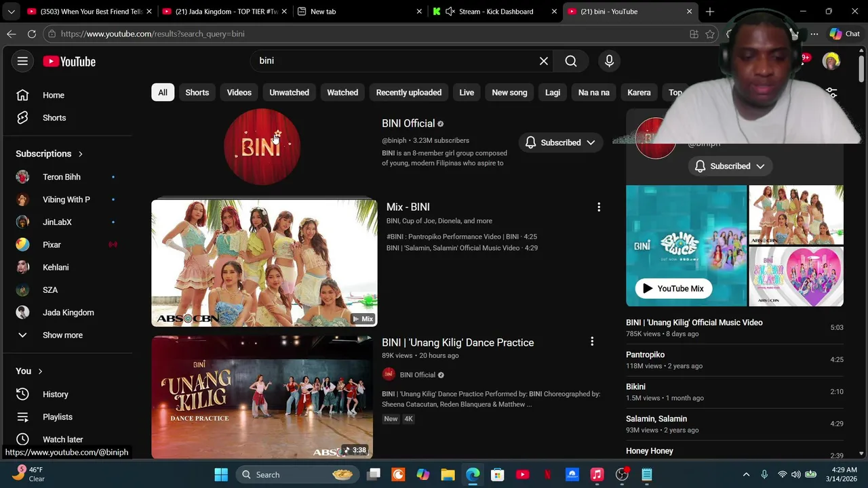Select the New song filter chip

[509, 92]
